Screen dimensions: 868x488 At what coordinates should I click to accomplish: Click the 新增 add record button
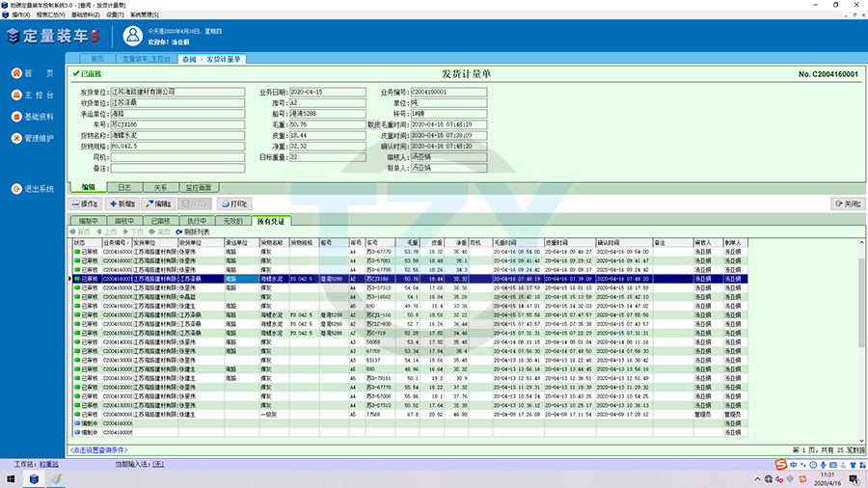click(122, 204)
